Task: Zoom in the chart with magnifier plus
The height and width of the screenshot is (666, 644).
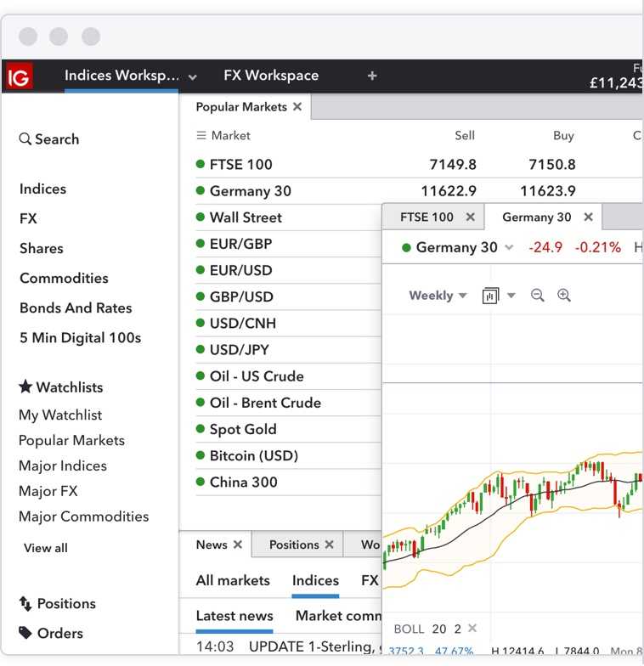Action: [564, 296]
